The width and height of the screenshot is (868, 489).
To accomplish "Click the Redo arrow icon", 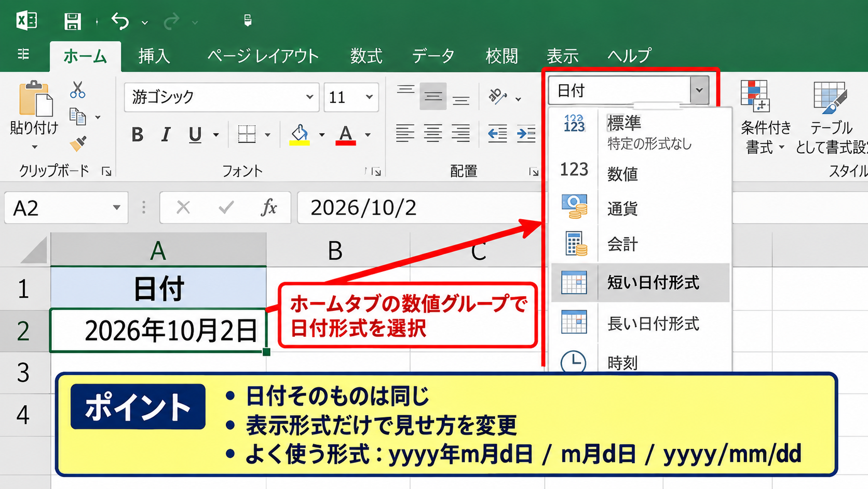I will [x=171, y=21].
